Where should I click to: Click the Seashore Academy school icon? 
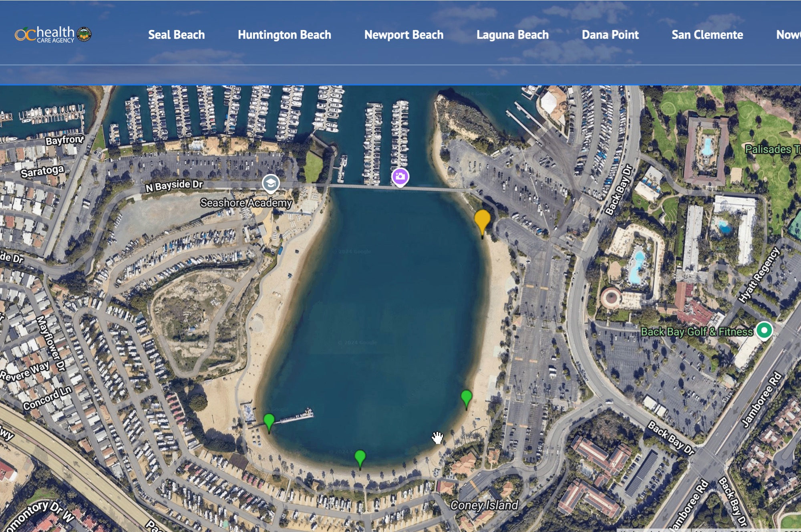coord(271,184)
